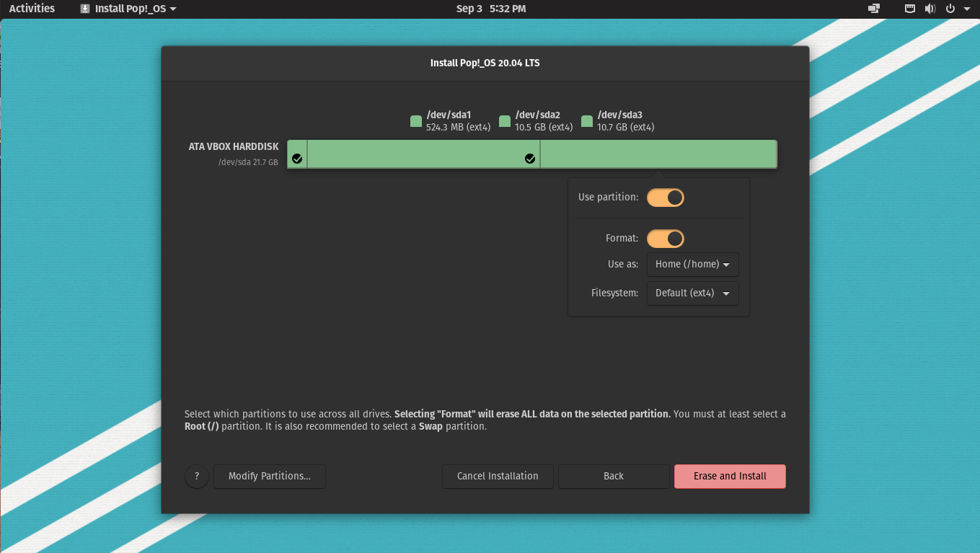The width and height of the screenshot is (980, 553).
Task: Click the 10.5 GB (ext4) size text
Action: click(x=544, y=128)
